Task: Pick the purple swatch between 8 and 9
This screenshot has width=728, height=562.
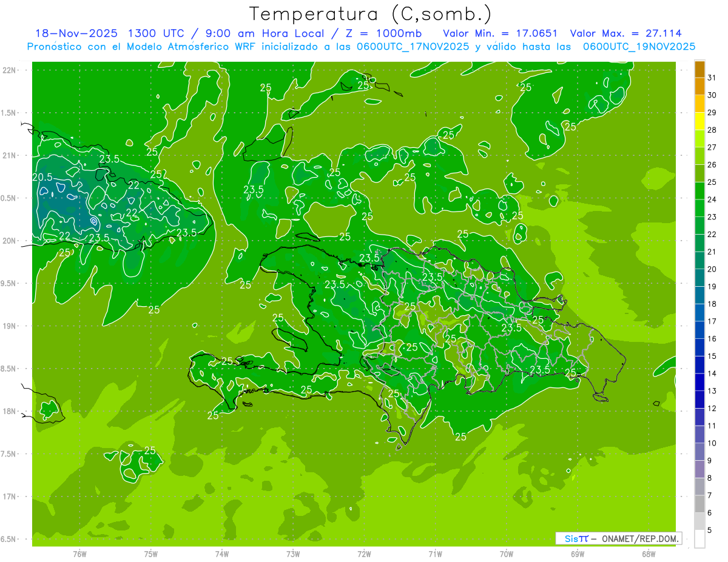Action: tap(699, 470)
